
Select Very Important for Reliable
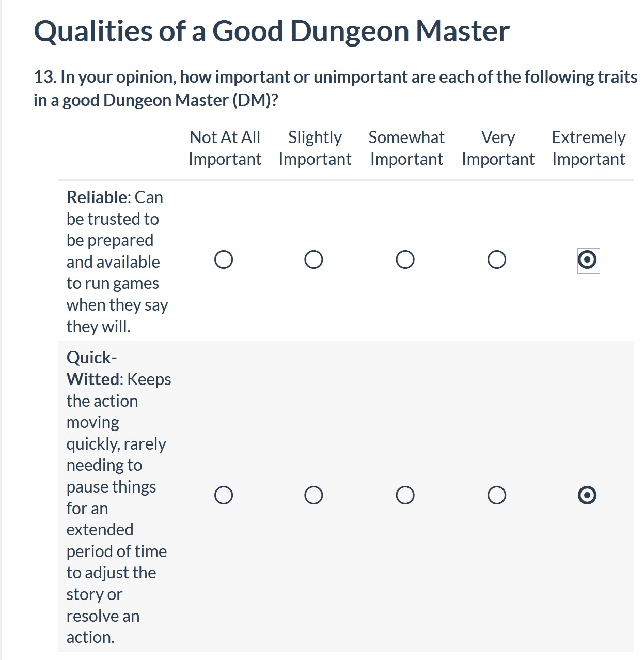pyautogui.click(x=497, y=259)
